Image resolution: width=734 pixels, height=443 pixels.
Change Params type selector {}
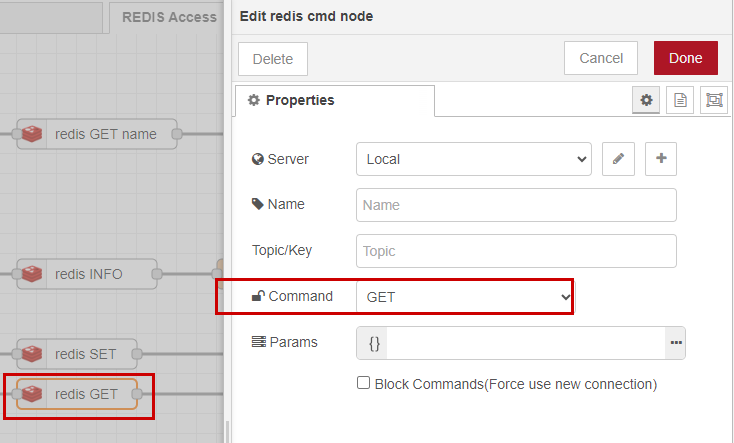click(374, 343)
